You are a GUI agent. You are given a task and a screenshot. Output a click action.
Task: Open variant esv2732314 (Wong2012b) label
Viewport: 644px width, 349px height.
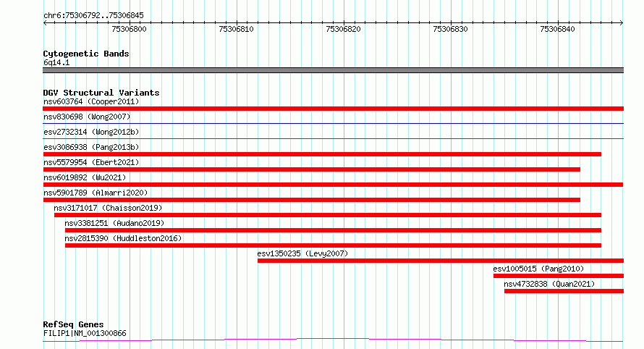pos(91,132)
